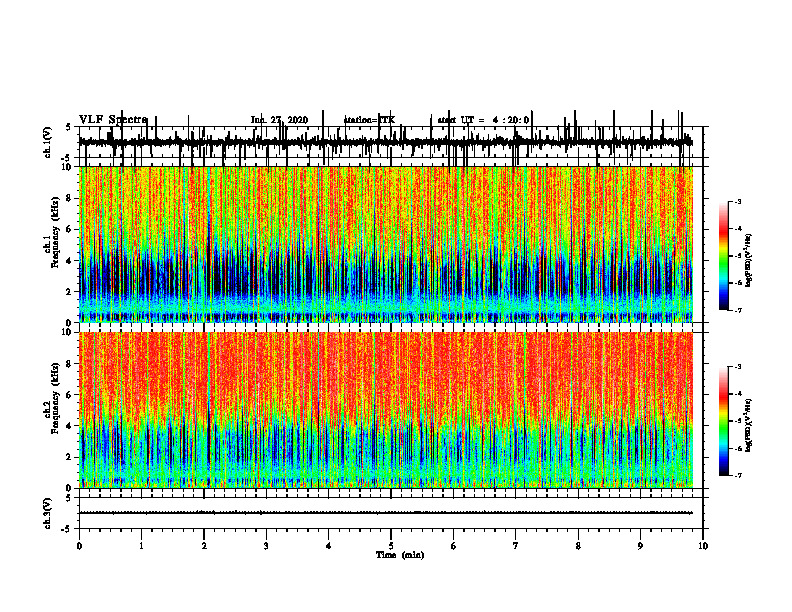Click the "6" kHz tick on ch.2 spectrogram

tap(70, 395)
